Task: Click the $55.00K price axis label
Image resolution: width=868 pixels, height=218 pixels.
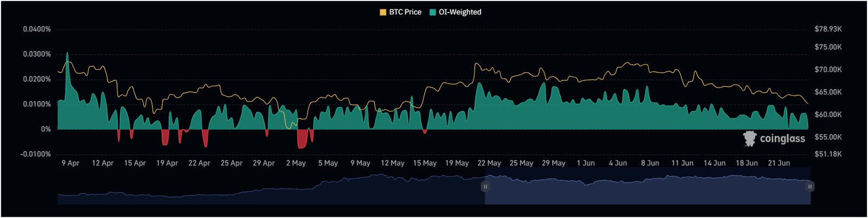Action: [828, 137]
